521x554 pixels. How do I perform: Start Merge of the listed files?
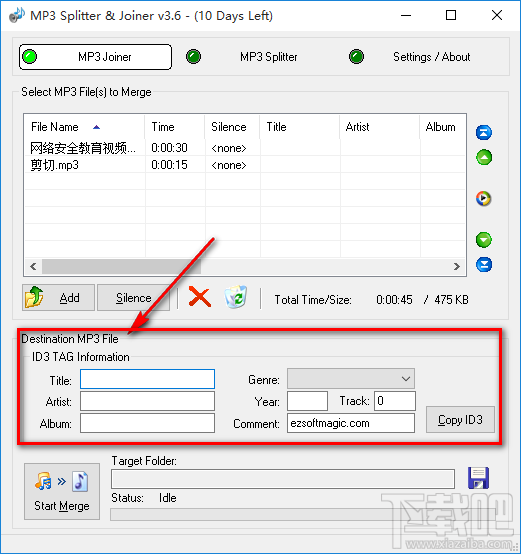[x=62, y=491]
